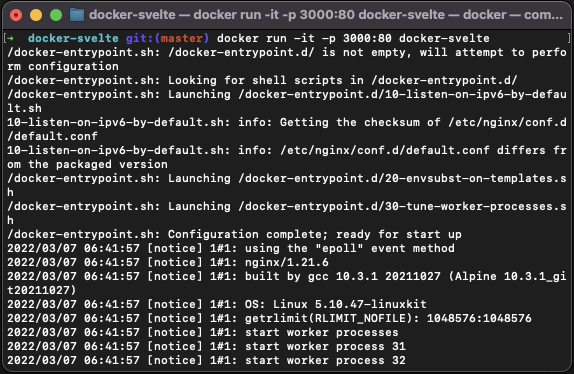574x374 pixels.
Task: Click the 'built by gcc 10.3.1' line
Action: (287, 283)
